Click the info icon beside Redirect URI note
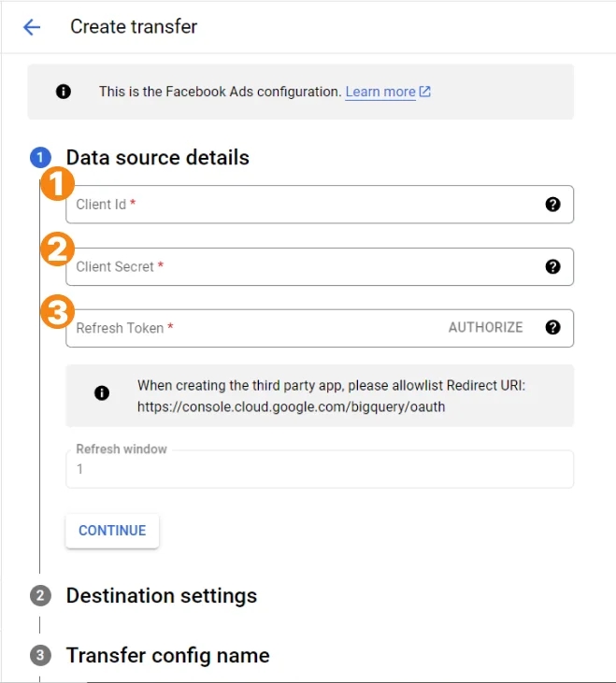The image size is (616, 683). click(x=102, y=393)
